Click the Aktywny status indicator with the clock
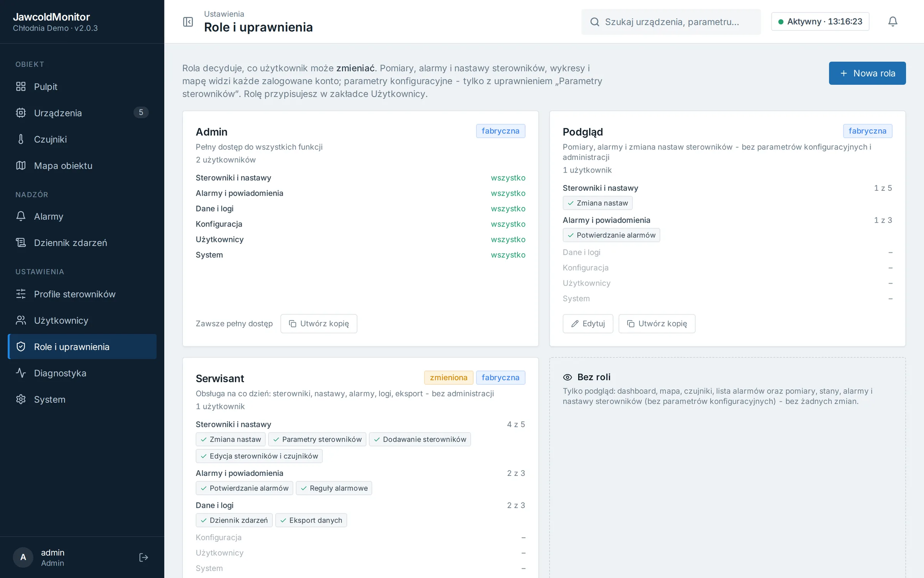 (820, 22)
